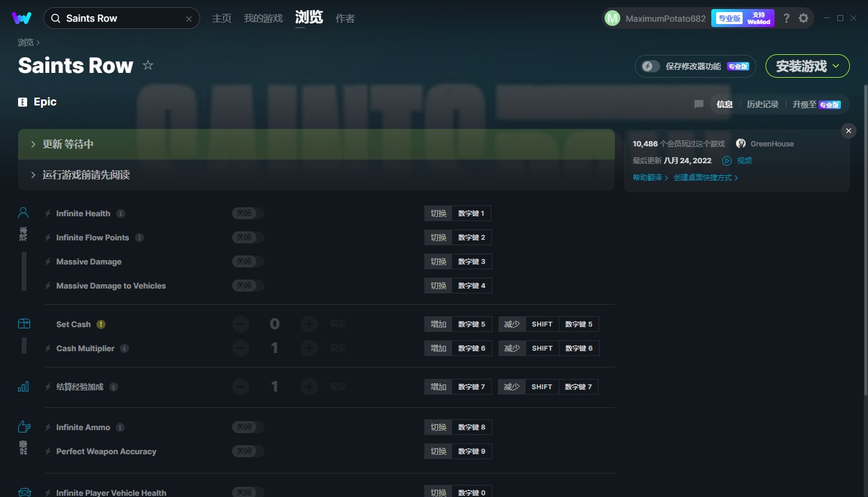Viewport: 868px width, 497px height.
Task: Click the Epic platform icon
Action: 23,102
